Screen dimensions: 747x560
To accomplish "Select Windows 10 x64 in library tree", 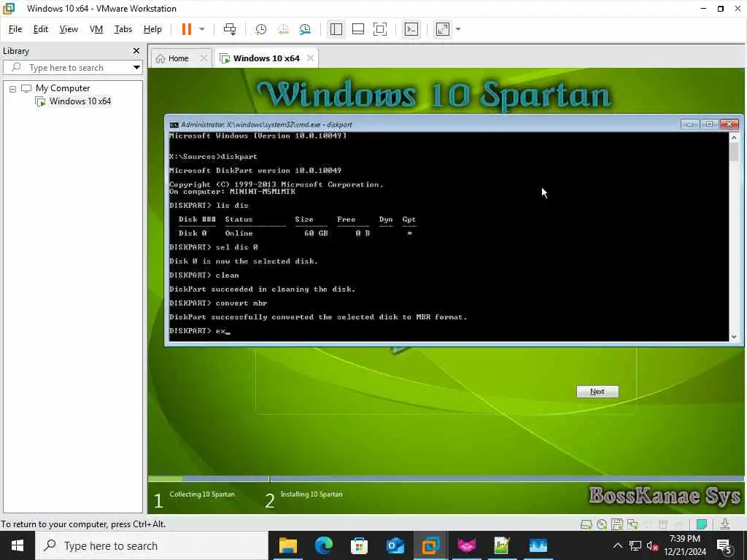I will 80,101.
